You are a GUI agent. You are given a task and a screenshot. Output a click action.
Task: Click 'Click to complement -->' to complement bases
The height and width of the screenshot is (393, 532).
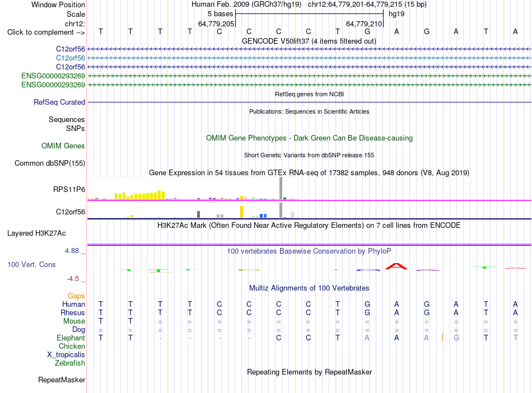tap(46, 32)
